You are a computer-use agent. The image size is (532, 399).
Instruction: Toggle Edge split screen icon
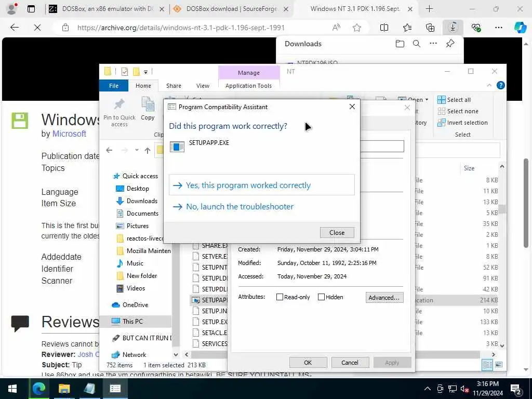coord(384,28)
